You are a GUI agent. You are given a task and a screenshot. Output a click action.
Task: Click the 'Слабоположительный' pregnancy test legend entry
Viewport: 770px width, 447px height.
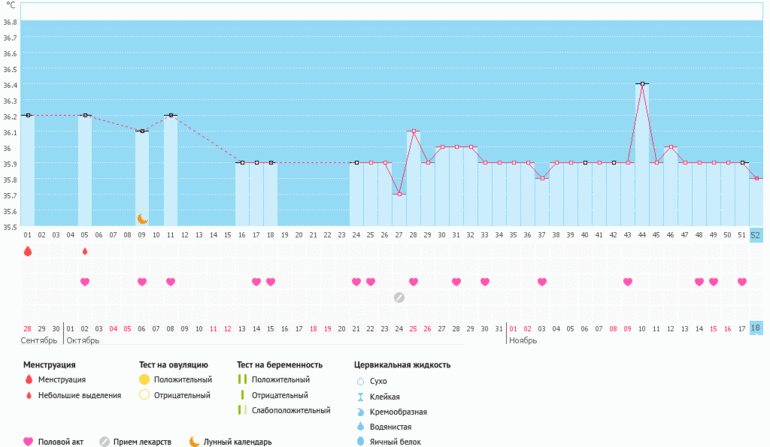(x=291, y=410)
